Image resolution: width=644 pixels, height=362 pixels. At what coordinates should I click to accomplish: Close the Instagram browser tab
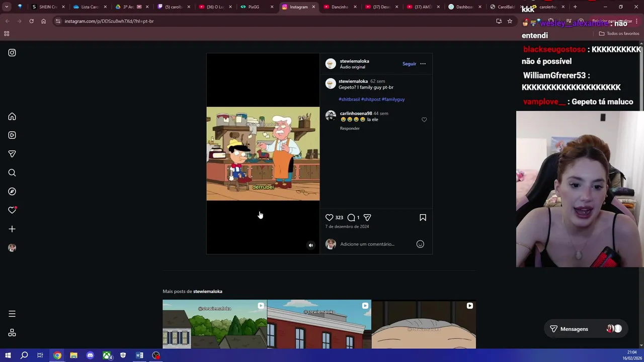[x=313, y=7]
